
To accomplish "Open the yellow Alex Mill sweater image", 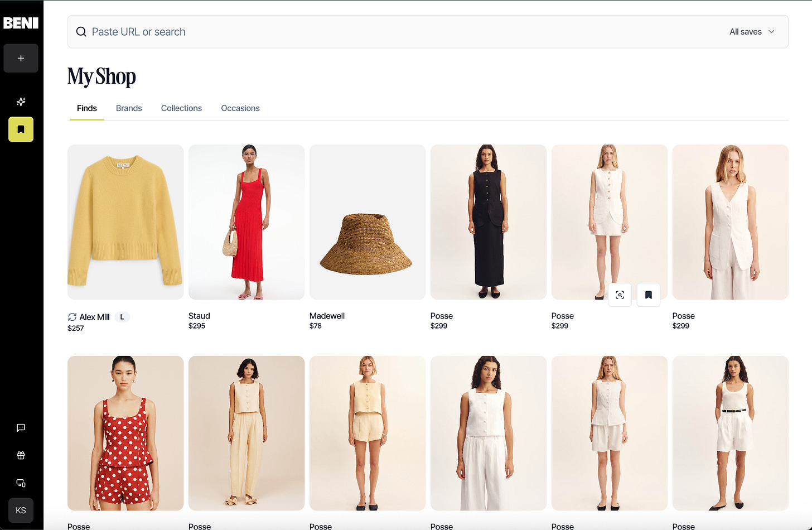I will click(x=125, y=222).
